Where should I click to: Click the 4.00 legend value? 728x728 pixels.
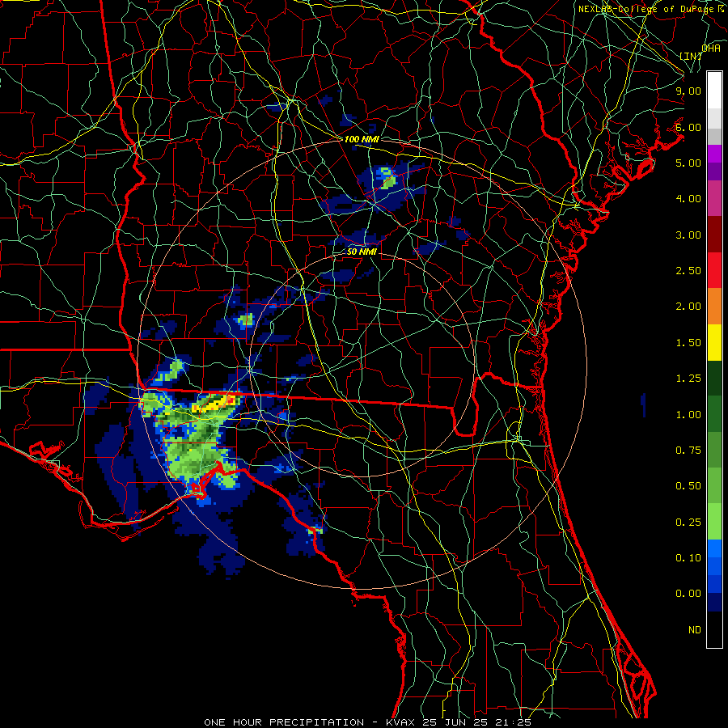(688, 199)
